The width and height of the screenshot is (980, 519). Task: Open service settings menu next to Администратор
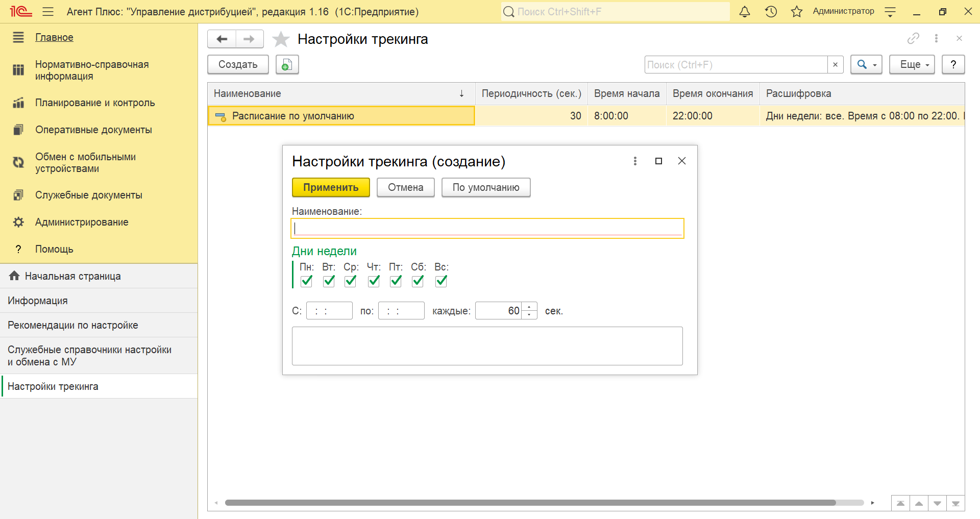[890, 12]
